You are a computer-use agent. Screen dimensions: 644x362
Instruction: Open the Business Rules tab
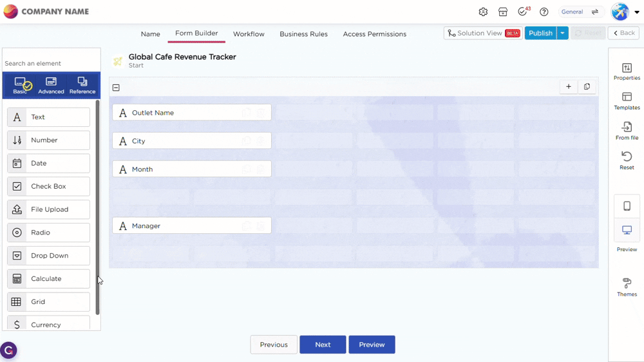click(x=303, y=34)
